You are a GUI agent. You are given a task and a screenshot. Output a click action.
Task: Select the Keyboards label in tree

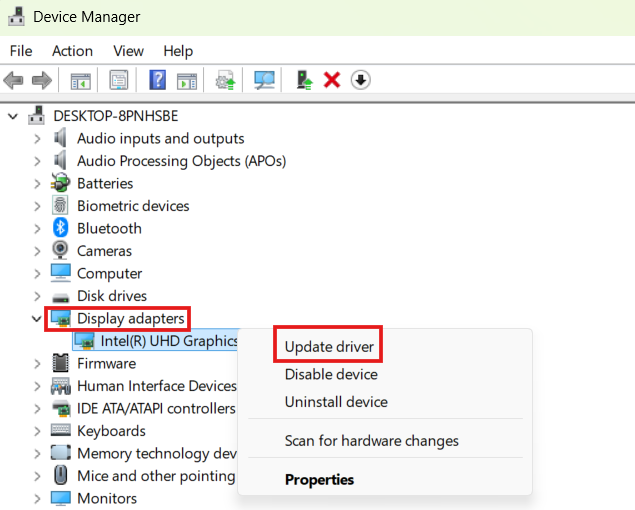click(x=111, y=431)
